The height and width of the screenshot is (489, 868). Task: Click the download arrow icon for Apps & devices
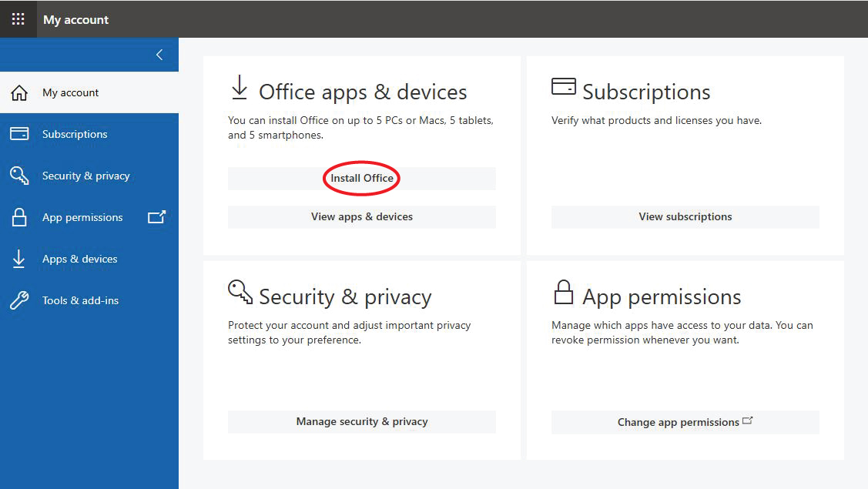click(x=18, y=259)
